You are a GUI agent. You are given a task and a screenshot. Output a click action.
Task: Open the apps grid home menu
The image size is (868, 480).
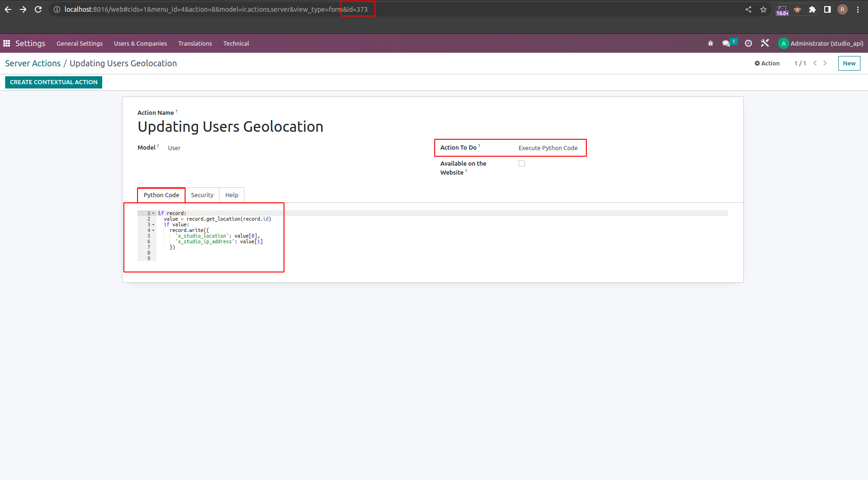click(7, 43)
